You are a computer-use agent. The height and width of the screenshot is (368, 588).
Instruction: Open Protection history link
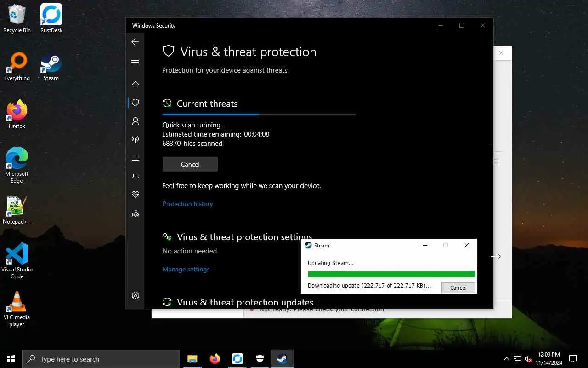187,204
